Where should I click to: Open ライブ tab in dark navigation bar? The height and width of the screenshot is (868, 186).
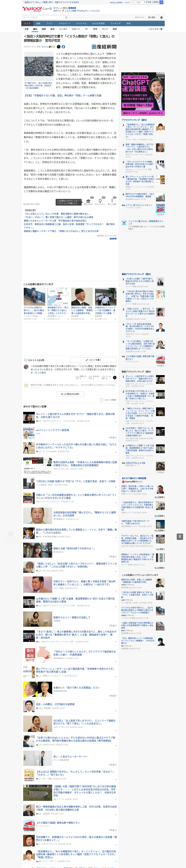coord(49,24)
